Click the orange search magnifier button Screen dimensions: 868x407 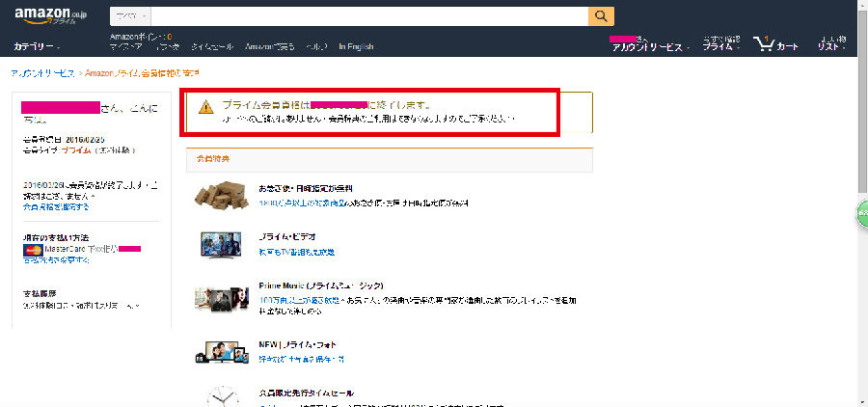[601, 16]
